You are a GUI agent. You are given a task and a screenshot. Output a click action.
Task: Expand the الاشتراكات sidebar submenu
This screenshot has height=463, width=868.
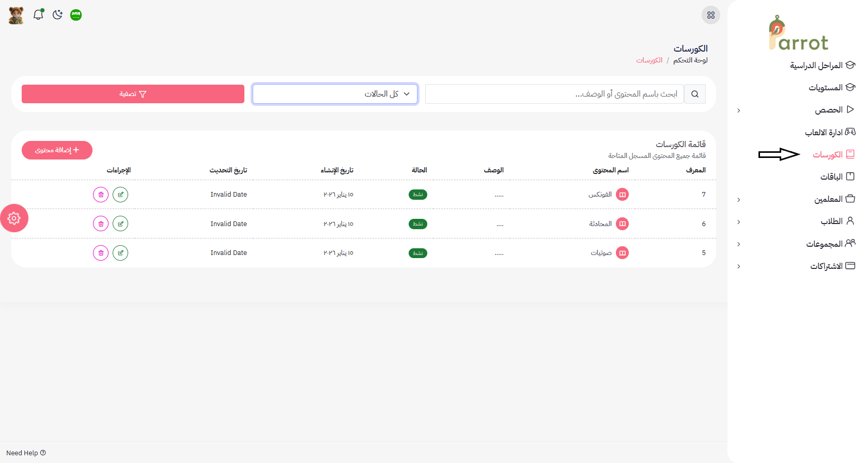(739, 266)
